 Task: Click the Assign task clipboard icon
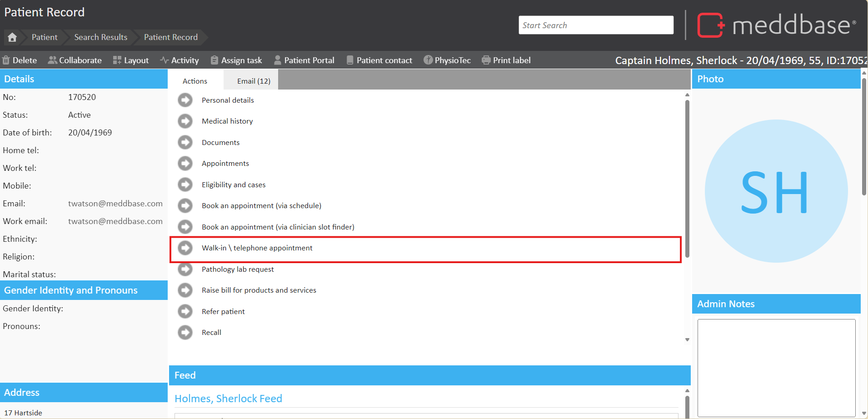[215, 60]
